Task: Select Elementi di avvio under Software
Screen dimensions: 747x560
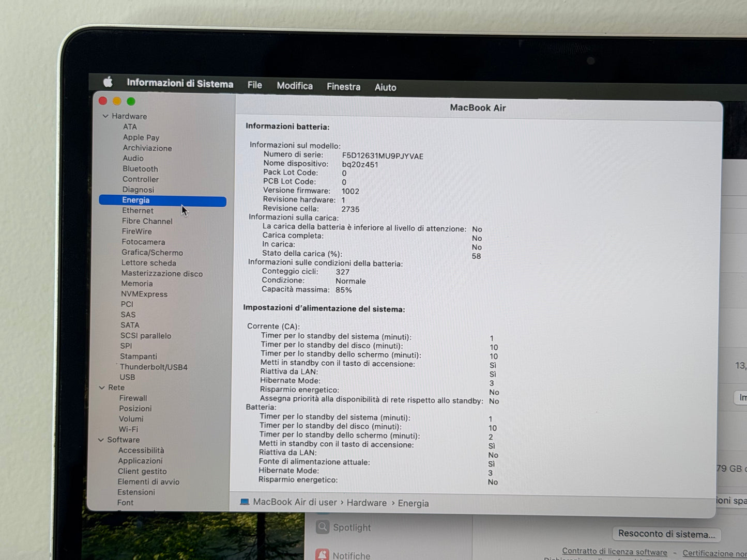Action: pyautogui.click(x=148, y=482)
